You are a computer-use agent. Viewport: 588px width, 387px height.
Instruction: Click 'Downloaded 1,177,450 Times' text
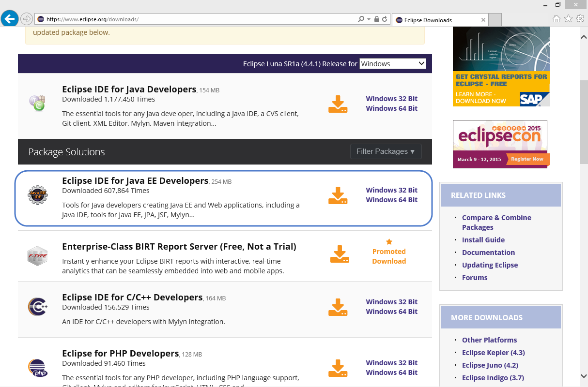108,99
